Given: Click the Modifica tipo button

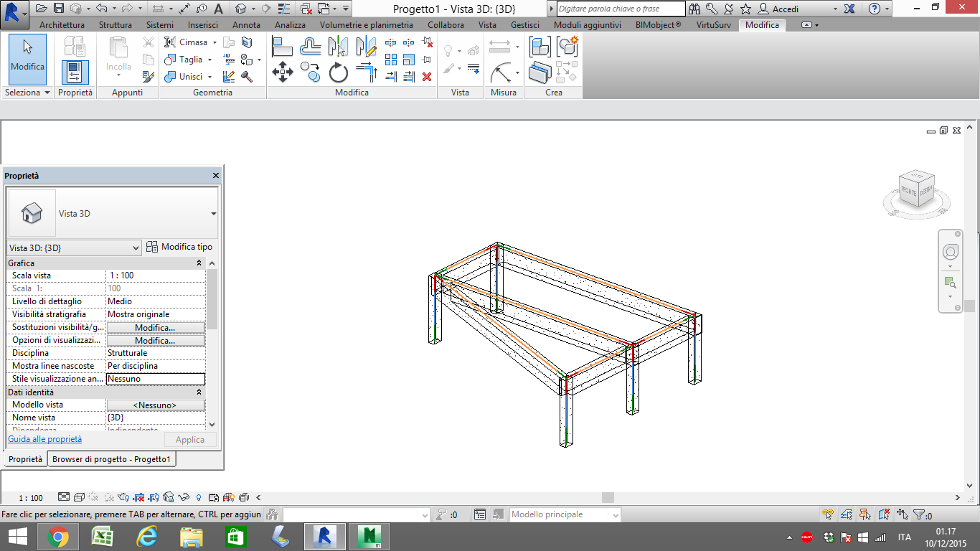Looking at the screenshot, I should (x=179, y=247).
